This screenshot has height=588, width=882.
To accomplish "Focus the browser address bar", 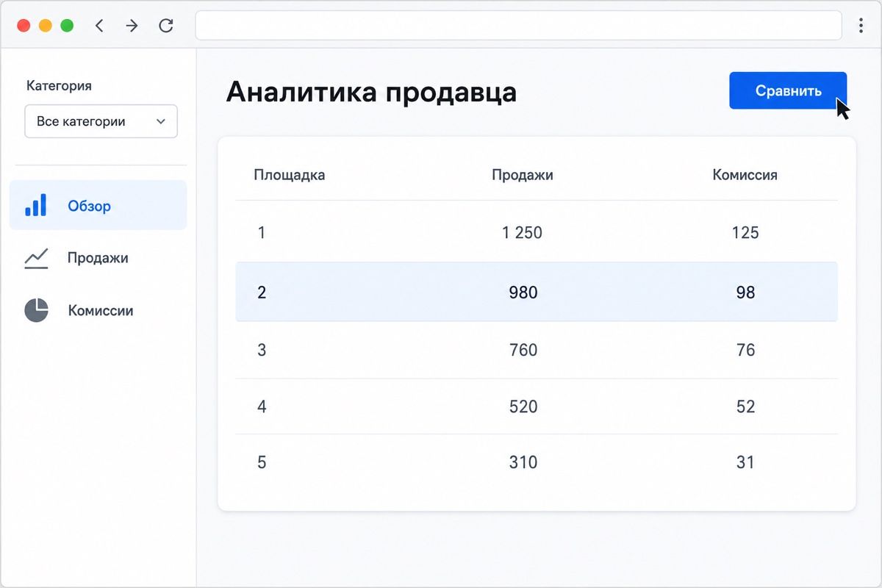I will pyautogui.click(x=518, y=26).
